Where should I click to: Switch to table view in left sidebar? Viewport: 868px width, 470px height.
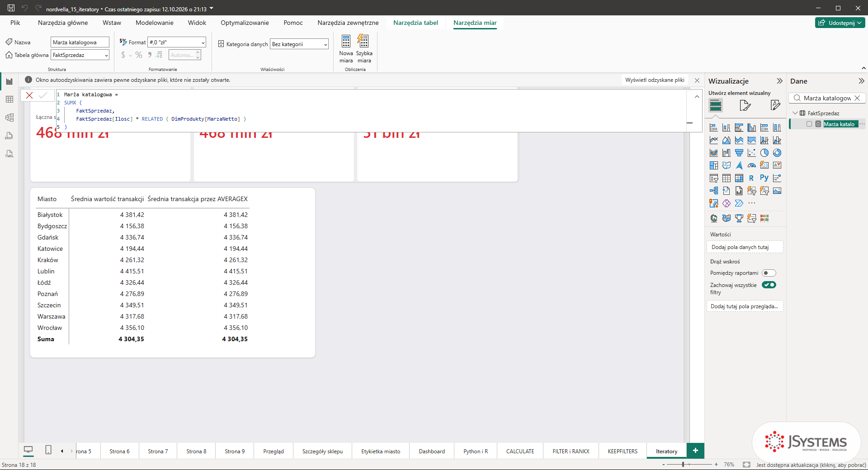point(9,99)
